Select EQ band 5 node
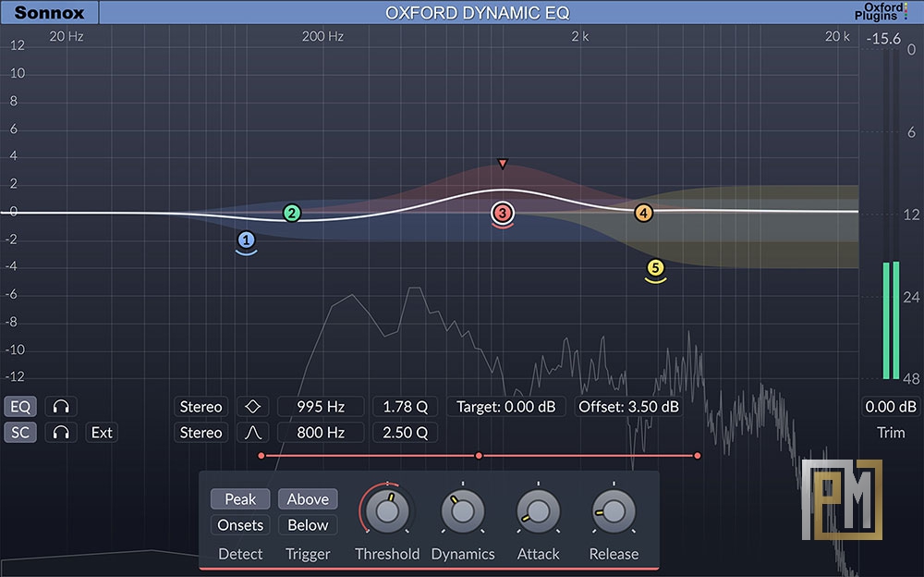924x577 pixels. click(655, 268)
